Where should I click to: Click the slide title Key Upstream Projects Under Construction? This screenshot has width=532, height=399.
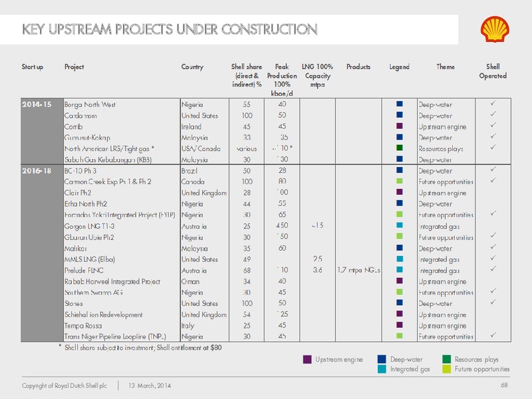coord(170,29)
